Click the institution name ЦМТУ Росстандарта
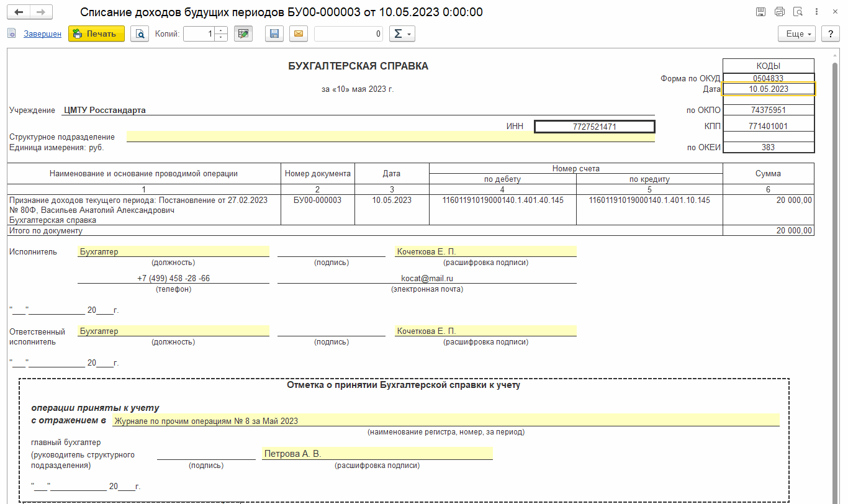Image resolution: width=848 pixels, height=504 pixels. point(105,110)
